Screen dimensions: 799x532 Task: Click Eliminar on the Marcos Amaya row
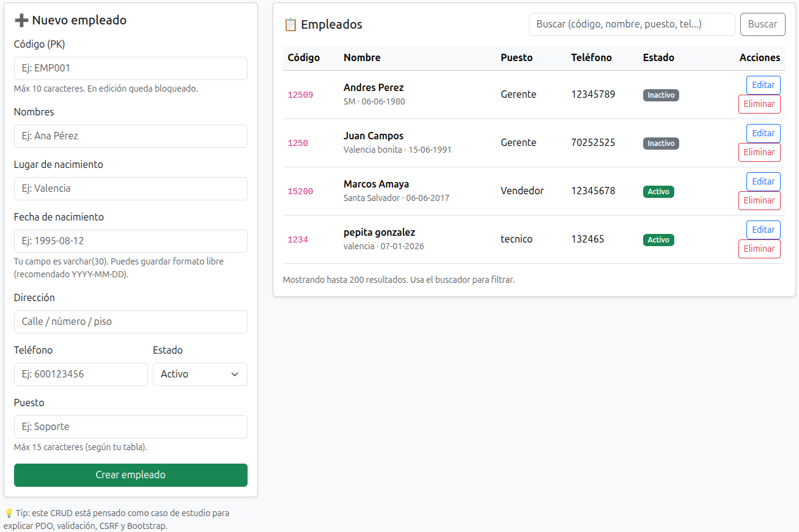[759, 200]
